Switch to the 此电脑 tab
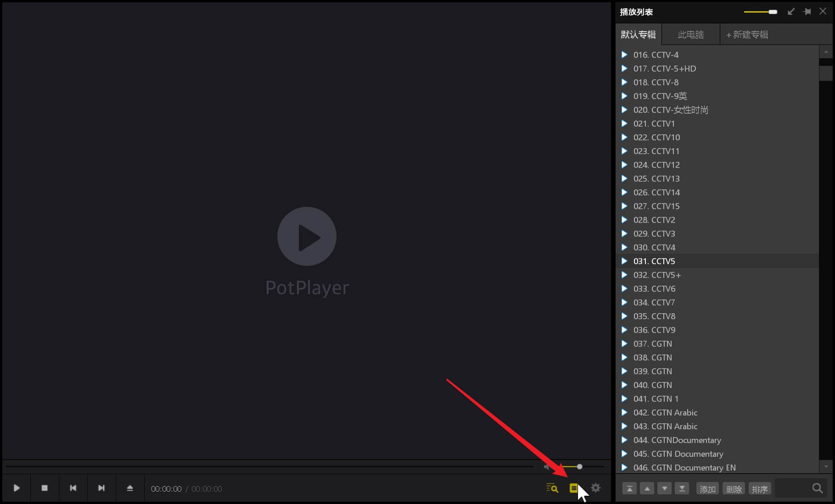This screenshot has width=835, height=504. click(690, 34)
